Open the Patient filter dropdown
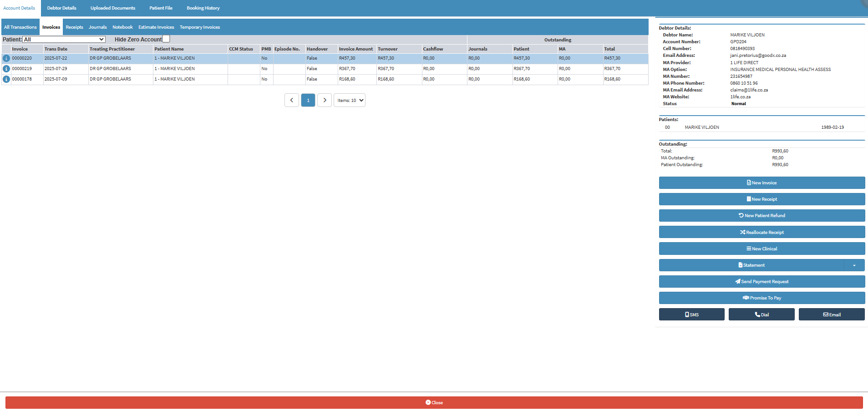Image resolution: width=868 pixels, height=411 pixels. (64, 40)
